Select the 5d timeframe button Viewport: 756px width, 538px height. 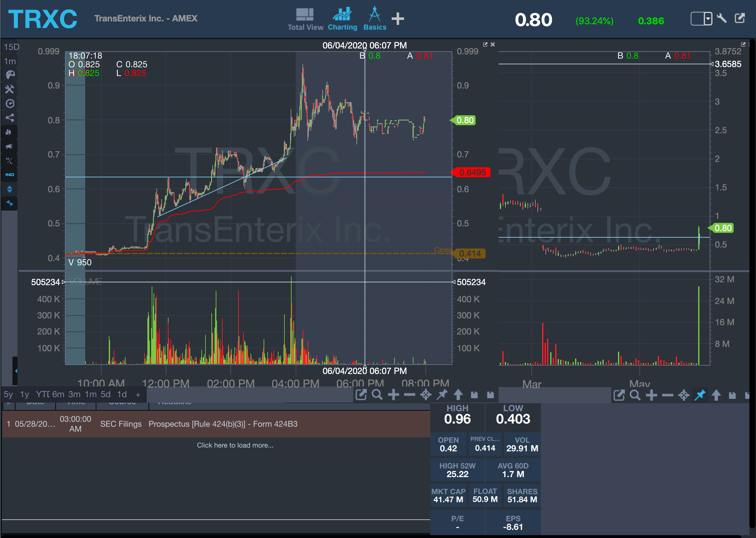(x=105, y=394)
